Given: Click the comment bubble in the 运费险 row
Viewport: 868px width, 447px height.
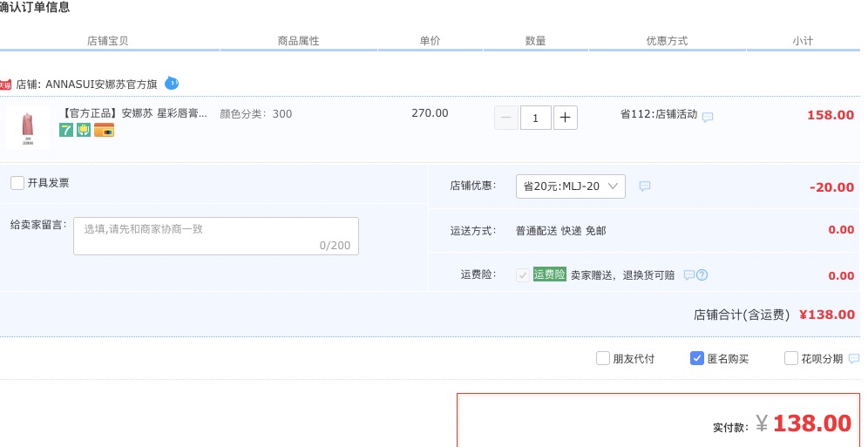Looking at the screenshot, I should tap(688, 275).
